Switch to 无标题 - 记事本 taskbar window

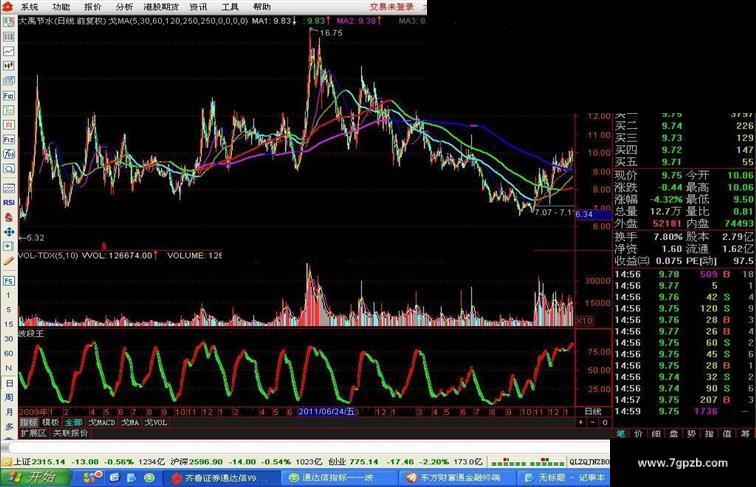564,478
